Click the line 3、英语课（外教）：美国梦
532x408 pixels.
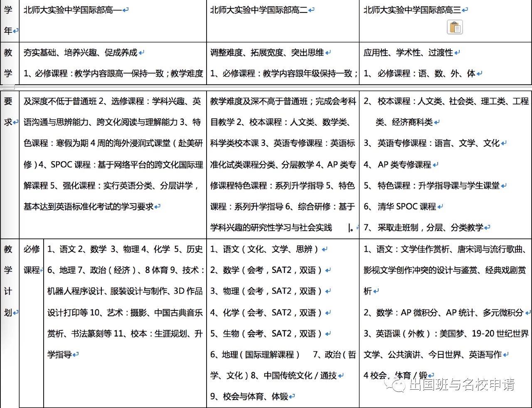[x=446, y=334]
